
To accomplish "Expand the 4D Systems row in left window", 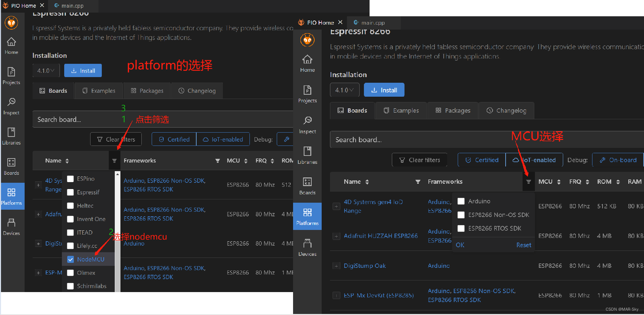I will click(38, 185).
